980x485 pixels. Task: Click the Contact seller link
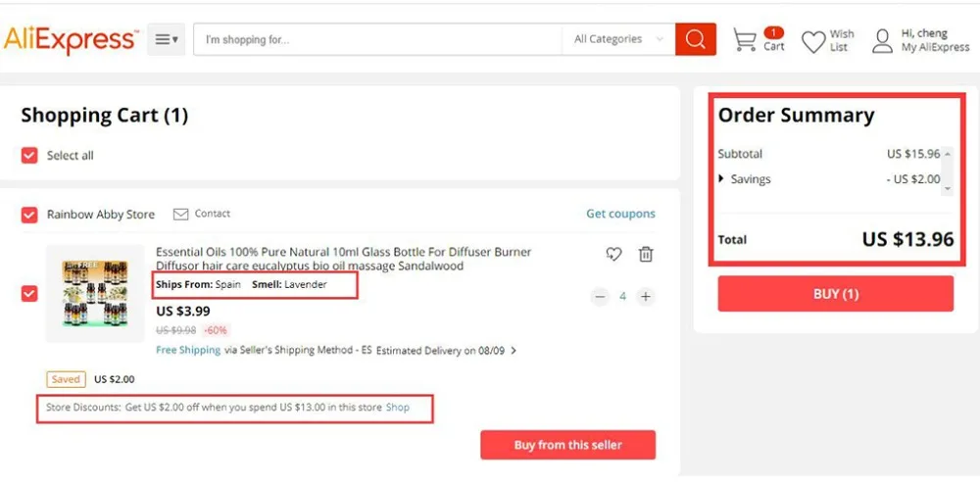click(213, 214)
